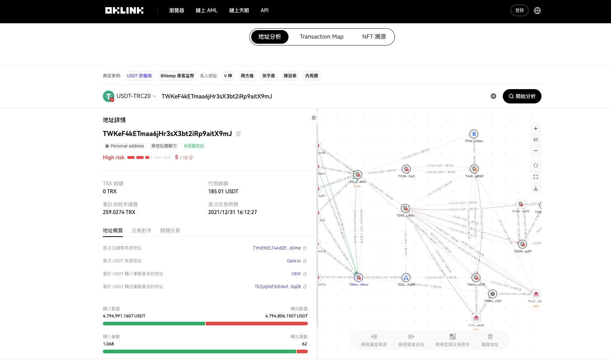Collapse the address details panel

point(314,118)
